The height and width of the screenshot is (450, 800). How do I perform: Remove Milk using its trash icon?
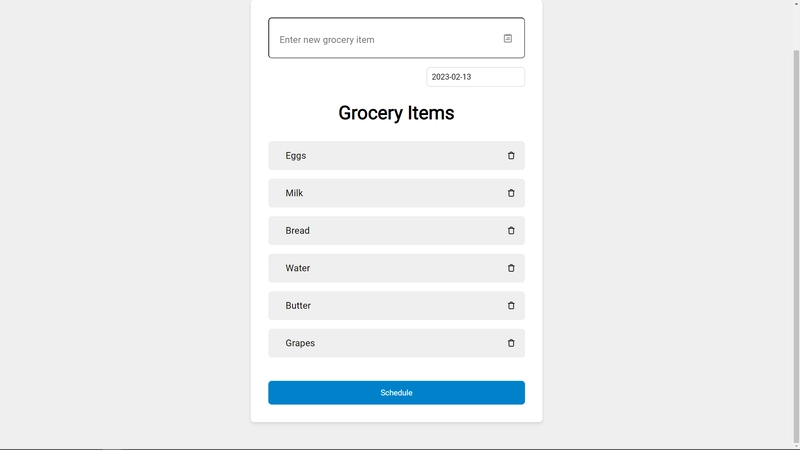(x=511, y=193)
